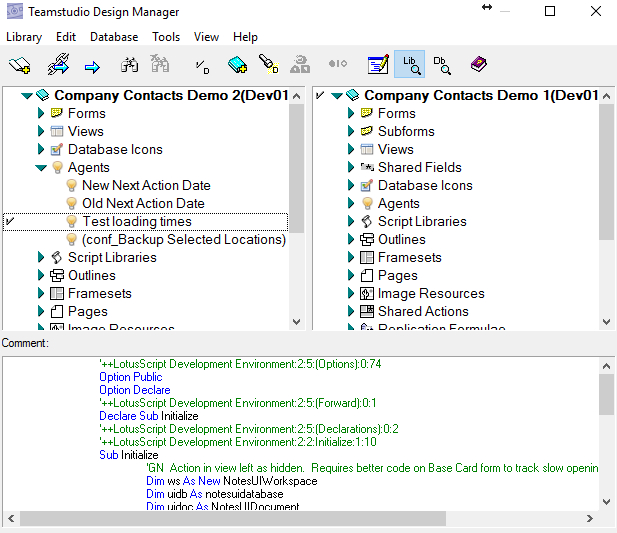Select the Image Resources label in Demo 1 tree

click(x=431, y=293)
